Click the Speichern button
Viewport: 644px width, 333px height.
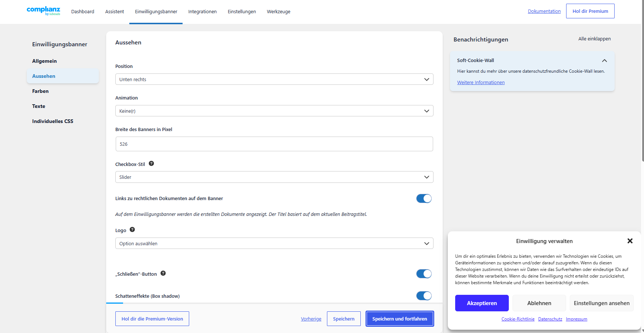(x=344, y=319)
